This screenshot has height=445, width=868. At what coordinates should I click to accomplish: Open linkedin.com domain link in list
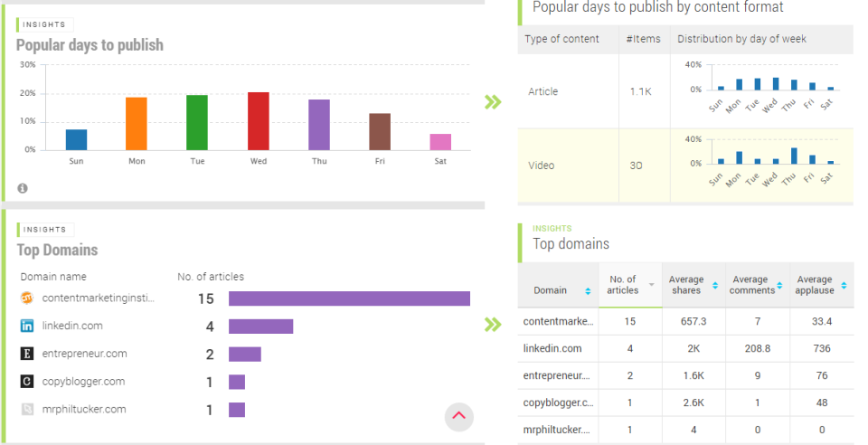[72, 326]
